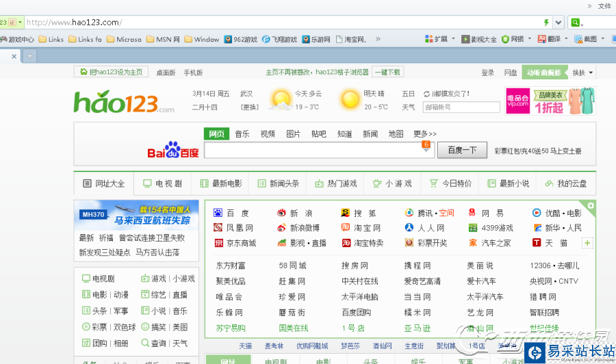616x364 pixels.
Task: Click the hao123 logo
Action: (124, 102)
